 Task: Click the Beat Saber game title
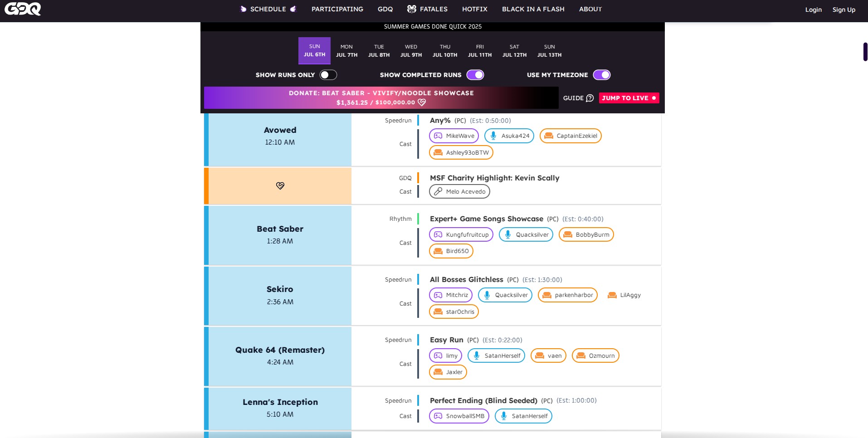pyautogui.click(x=280, y=229)
